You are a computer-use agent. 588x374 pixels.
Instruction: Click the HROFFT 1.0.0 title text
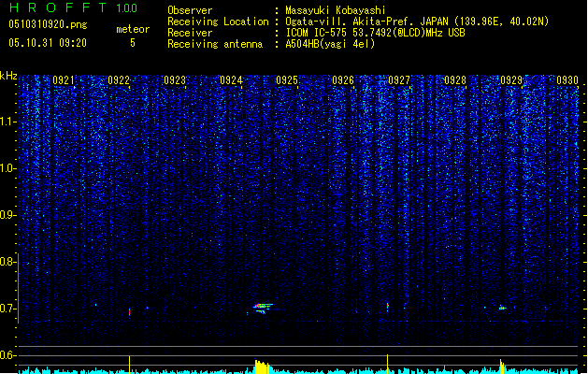click(73, 7)
